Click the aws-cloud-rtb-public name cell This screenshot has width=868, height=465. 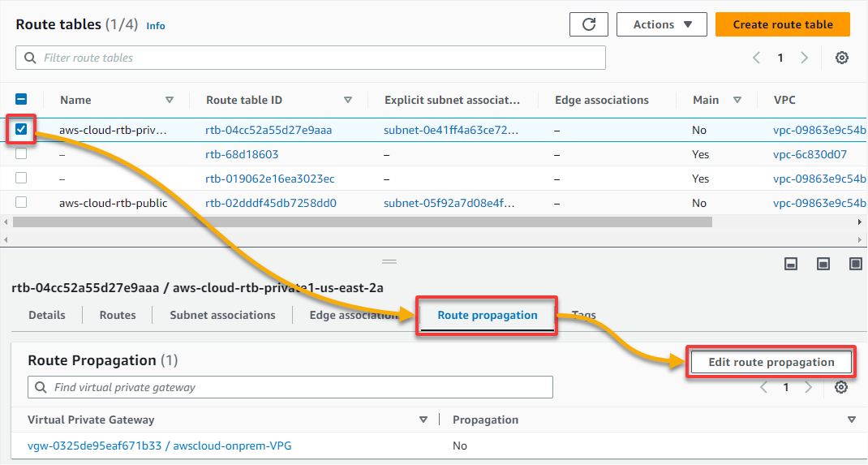tap(114, 203)
